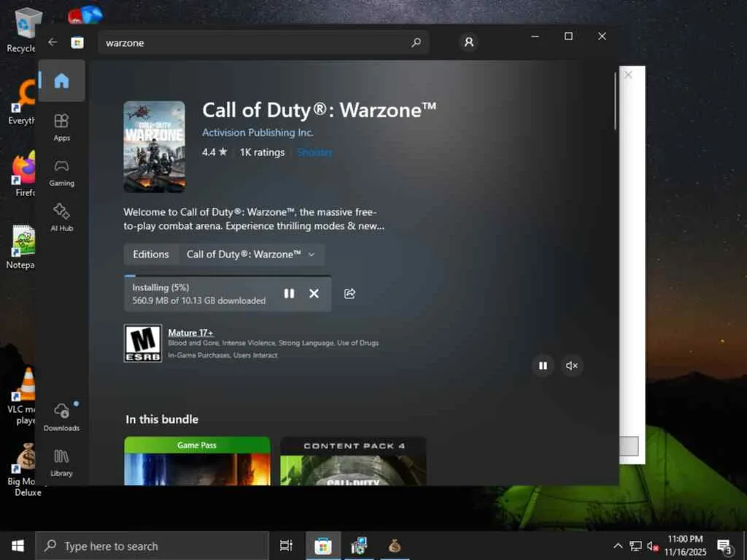Click the search magnifier icon in Store
Image resolution: width=747 pixels, height=560 pixels.
coord(416,42)
